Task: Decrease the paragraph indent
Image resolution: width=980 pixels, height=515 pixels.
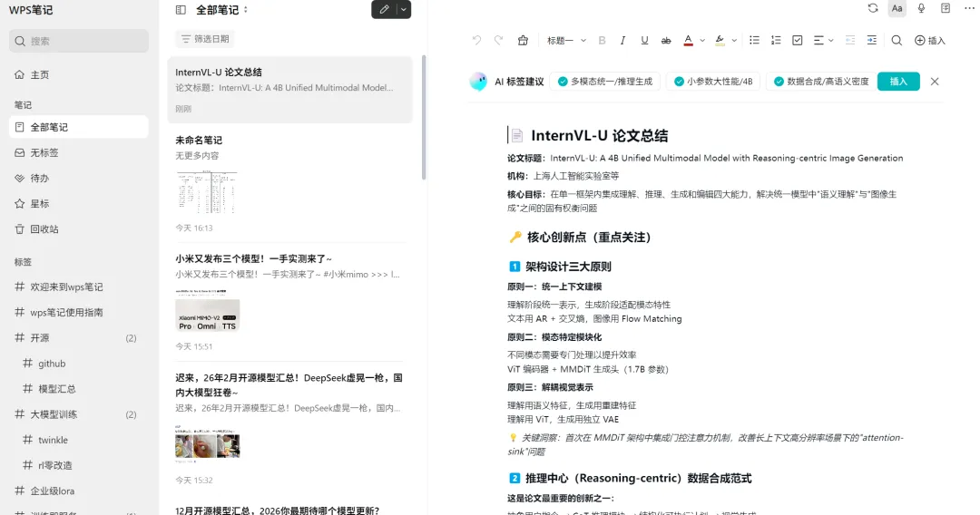Action: tap(850, 41)
